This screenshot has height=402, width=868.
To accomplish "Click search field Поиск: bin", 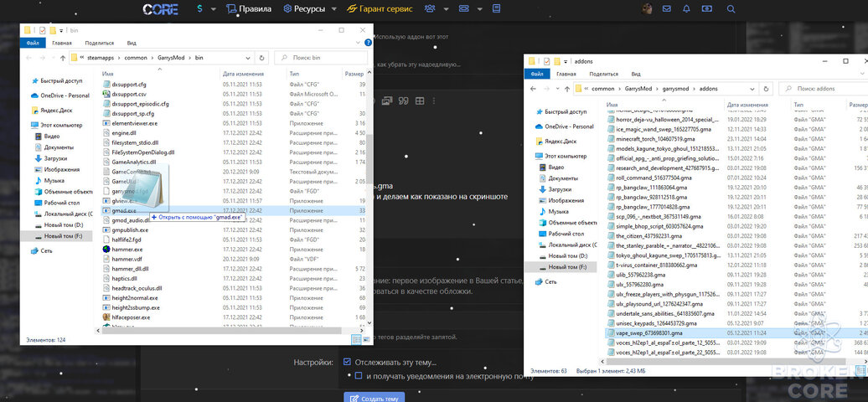I will 321,58.
